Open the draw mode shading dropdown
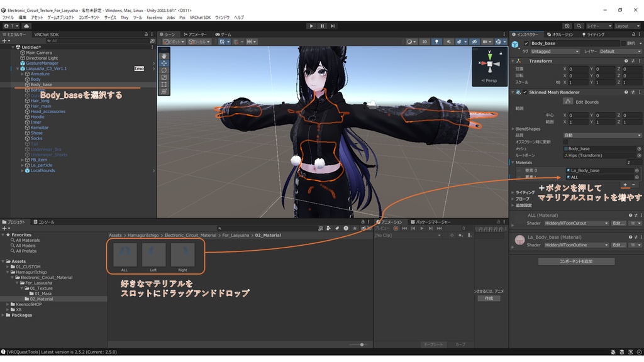644x362 pixels. [x=411, y=41]
